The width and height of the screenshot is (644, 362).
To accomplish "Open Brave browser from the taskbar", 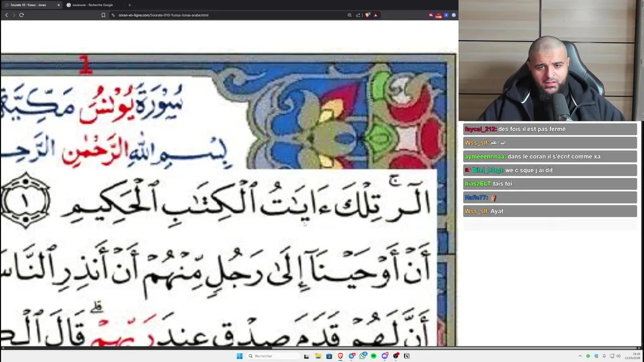I will point(340,356).
